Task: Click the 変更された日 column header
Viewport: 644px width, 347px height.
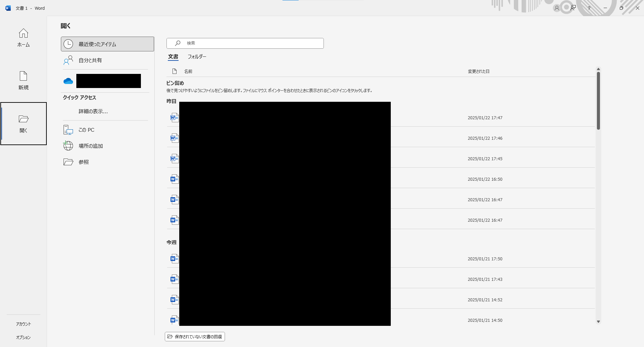Action: 479,72
